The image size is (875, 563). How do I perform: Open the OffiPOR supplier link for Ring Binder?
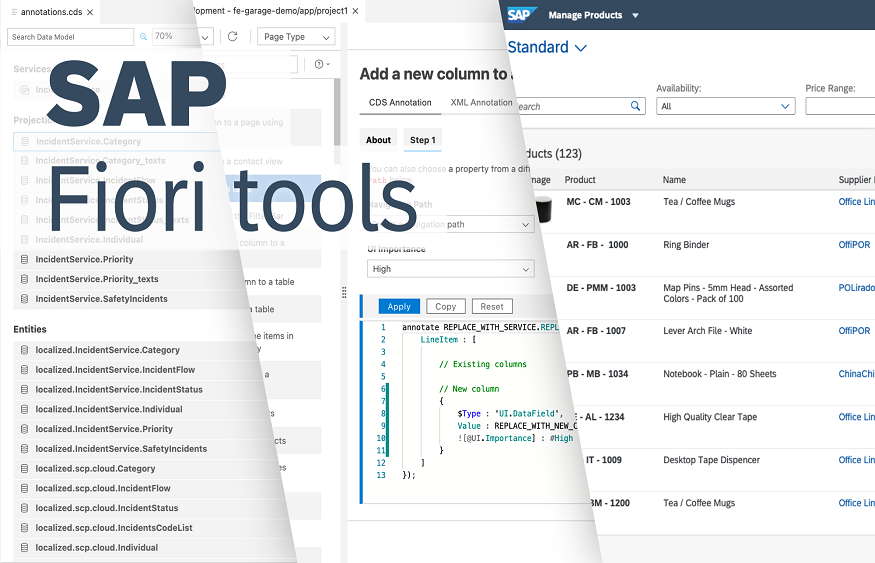(x=854, y=245)
